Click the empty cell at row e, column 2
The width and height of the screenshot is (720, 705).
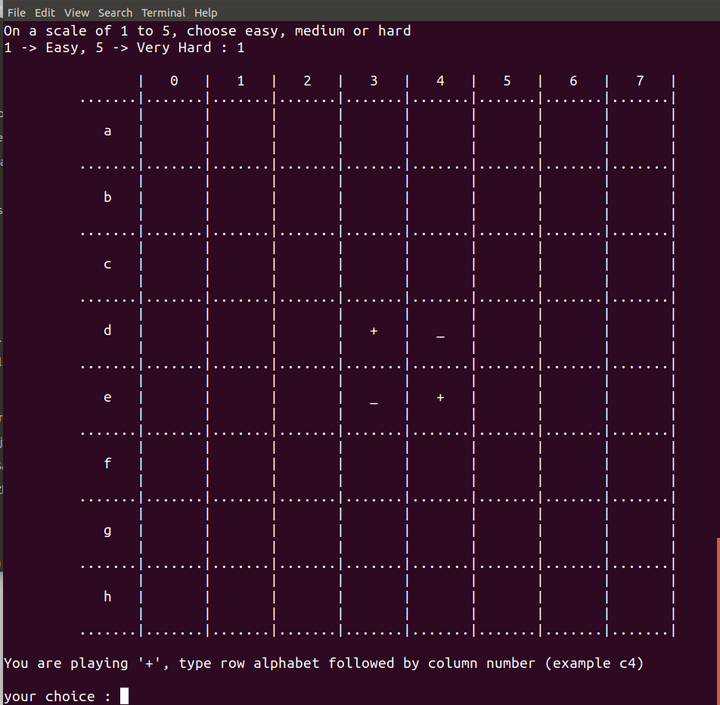coord(307,398)
